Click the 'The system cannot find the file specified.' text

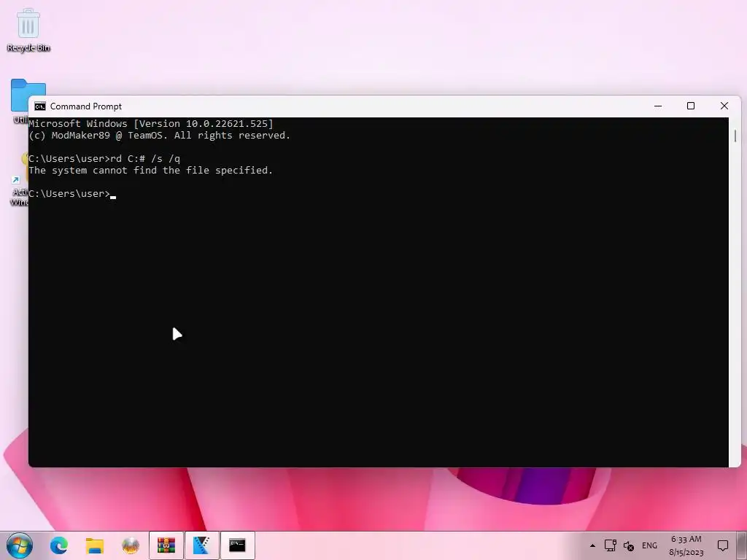(150, 170)
